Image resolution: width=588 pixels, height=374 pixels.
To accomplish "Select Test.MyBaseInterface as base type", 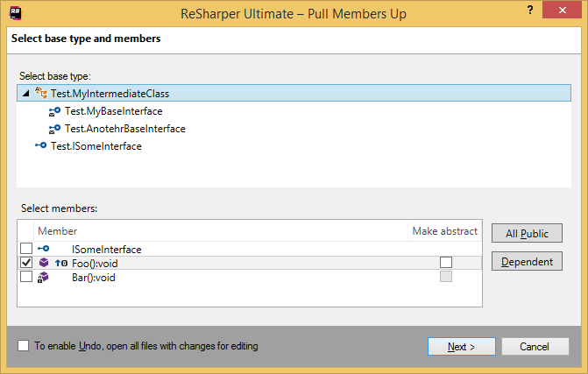I will click(113, 111).
